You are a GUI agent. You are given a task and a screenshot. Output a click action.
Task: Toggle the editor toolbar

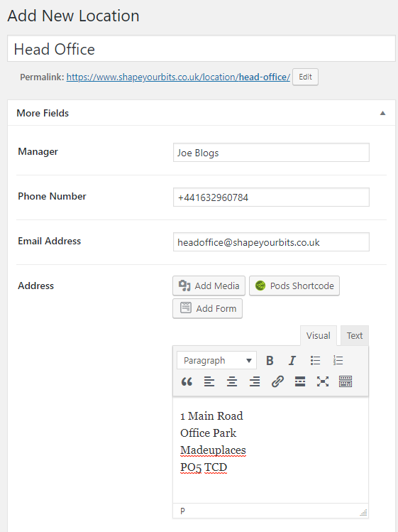(x=346, y=381)
